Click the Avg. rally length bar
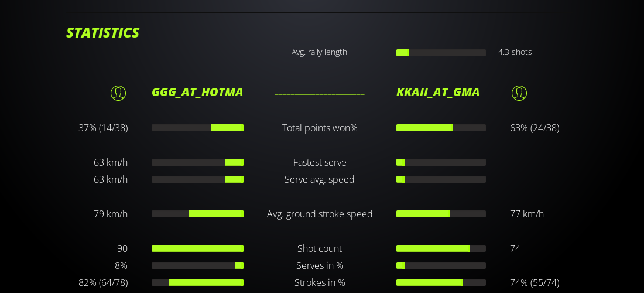644x293 pixels. point(441,53)
